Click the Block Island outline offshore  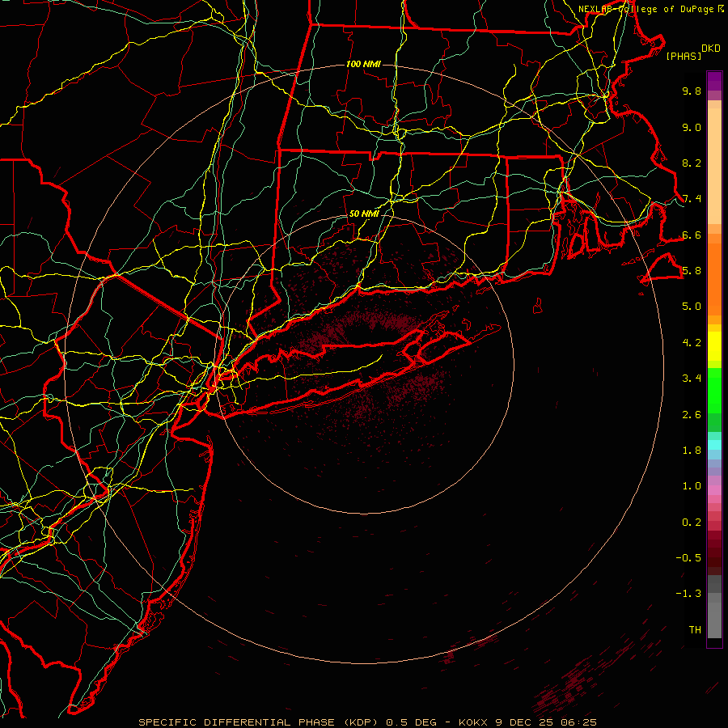coord(538,306)
